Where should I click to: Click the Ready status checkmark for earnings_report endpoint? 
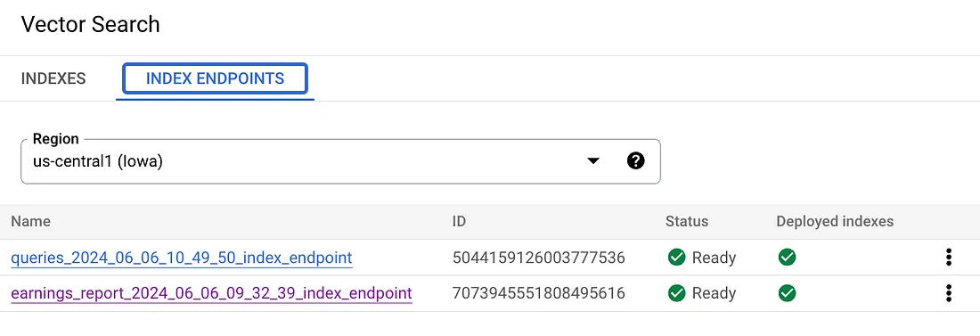[x=676, y=293]
